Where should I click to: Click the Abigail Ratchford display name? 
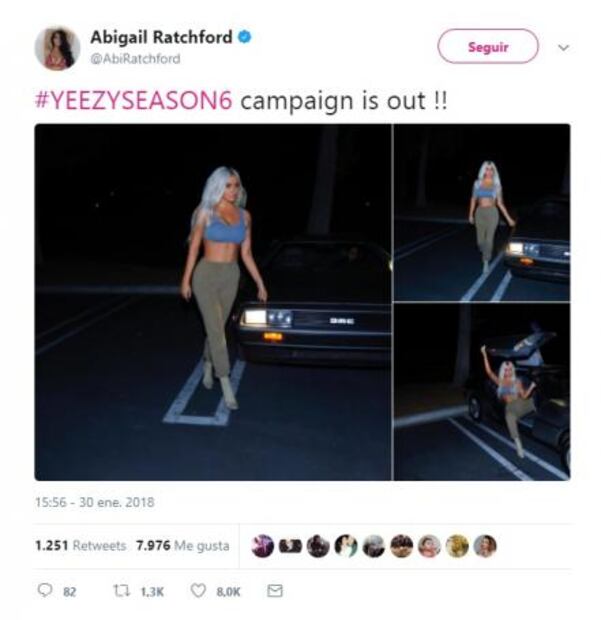pos(161,37)
